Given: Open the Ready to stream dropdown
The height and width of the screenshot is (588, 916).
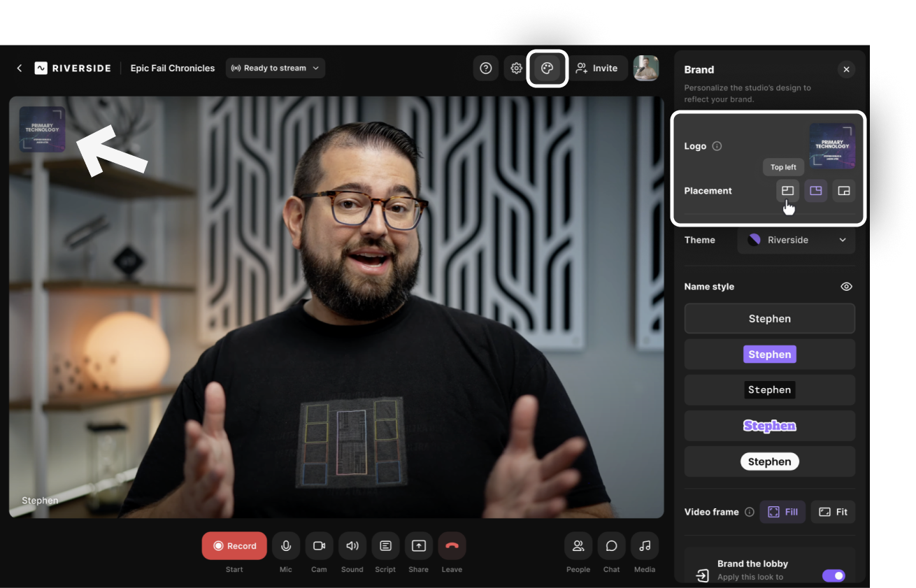Looking at the screenshot, I should click(x=275, y=68).
